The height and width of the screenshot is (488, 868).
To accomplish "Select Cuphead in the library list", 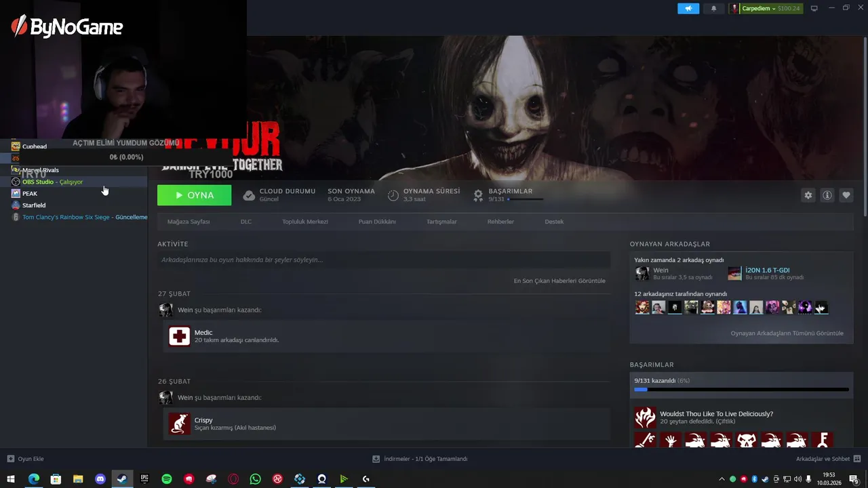I will tap(35, 146).
